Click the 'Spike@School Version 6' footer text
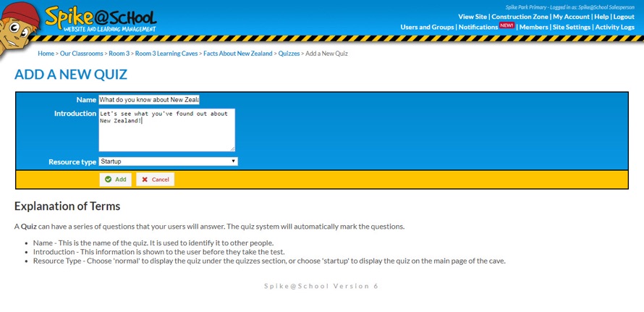The width and height of the screenshot is (644, 312). (321, 286)
